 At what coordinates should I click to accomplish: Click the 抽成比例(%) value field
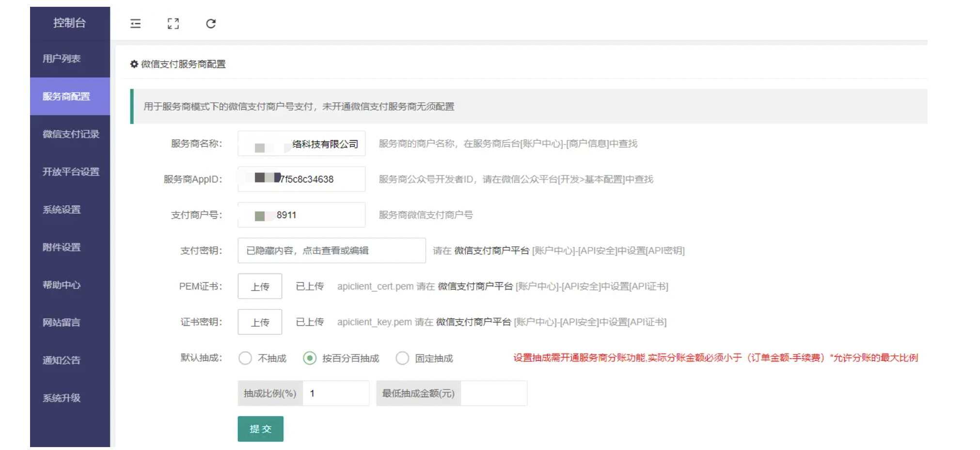[x=336, y=393]
